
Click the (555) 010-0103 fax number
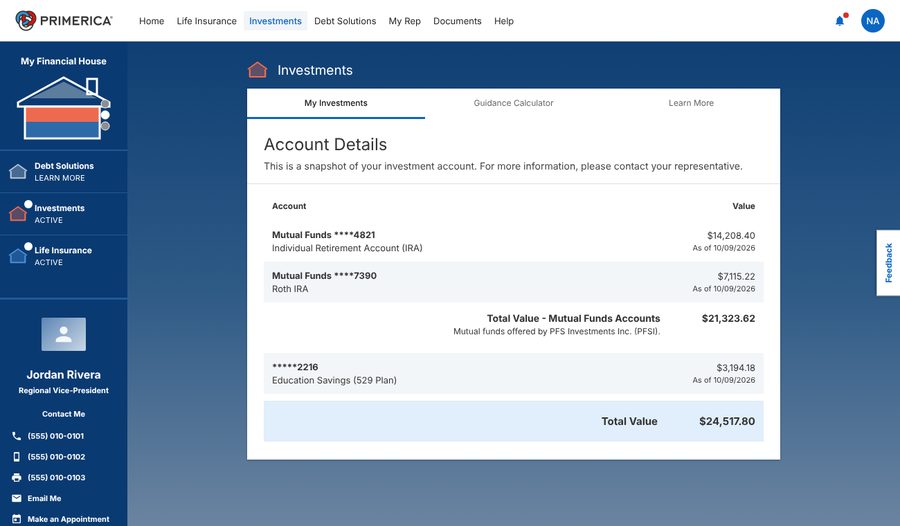coord(56,477)
